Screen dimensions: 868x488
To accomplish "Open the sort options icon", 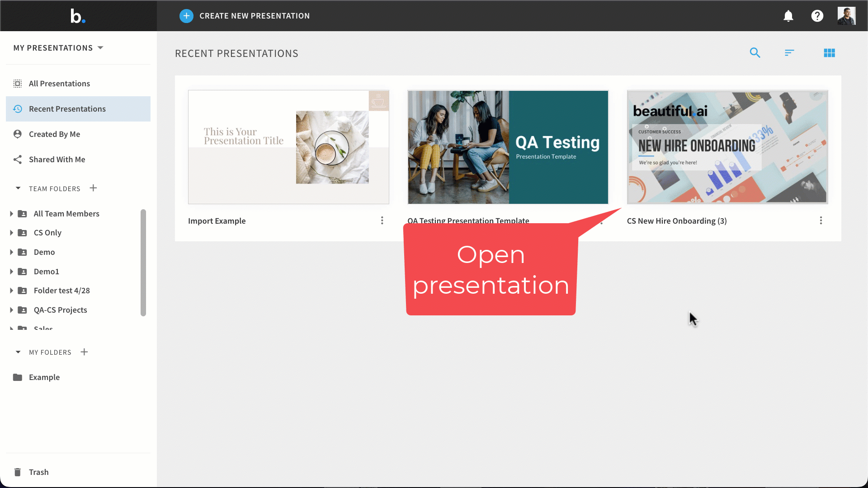I will (789, 53).
